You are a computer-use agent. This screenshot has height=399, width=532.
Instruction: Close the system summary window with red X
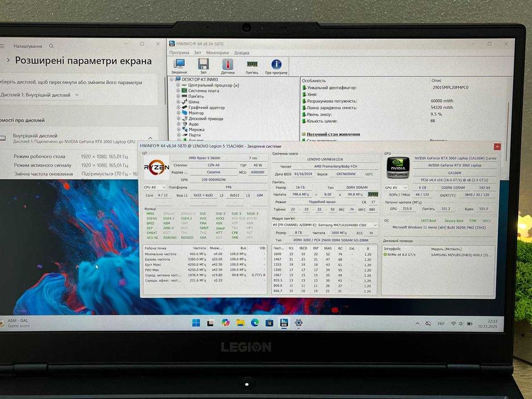pyautogui.click(x=497, y=146)
